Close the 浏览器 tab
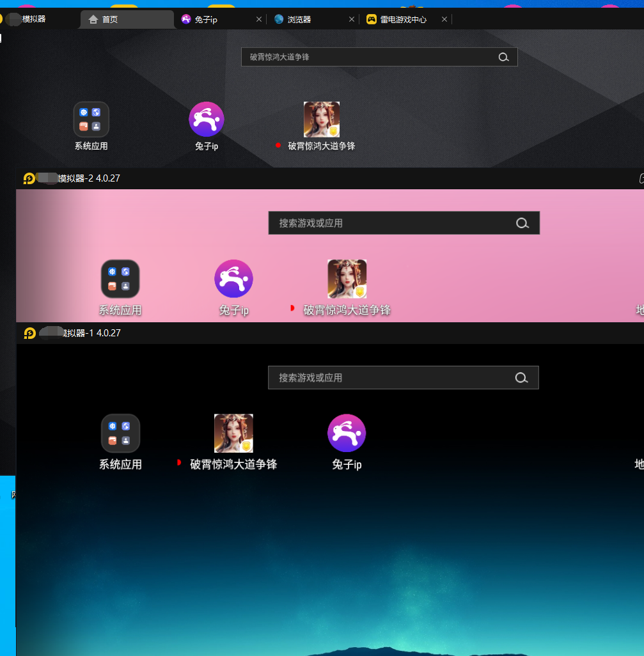 (352, 19)
